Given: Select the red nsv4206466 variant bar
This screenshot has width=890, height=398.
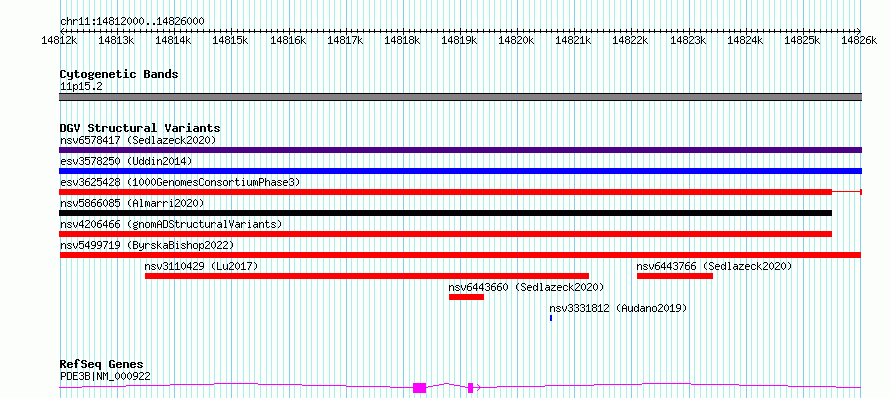Looking at the screenshot, I should (446, 234).
